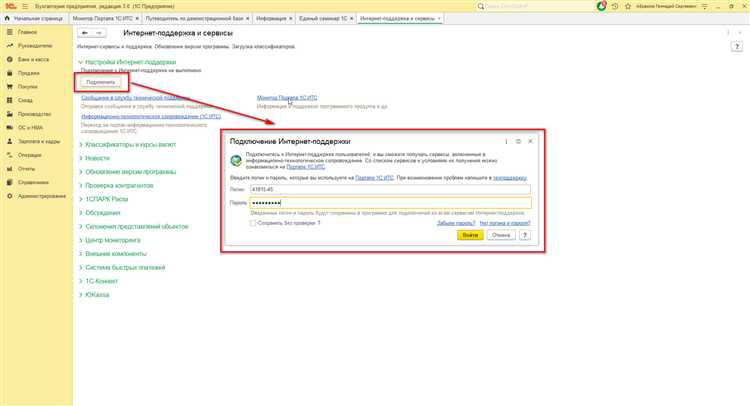Open Информационно-технологическое сопровождение (1С:ИТС) link
The height and width of the screenshot is (406, 750).
coord(151,116)
